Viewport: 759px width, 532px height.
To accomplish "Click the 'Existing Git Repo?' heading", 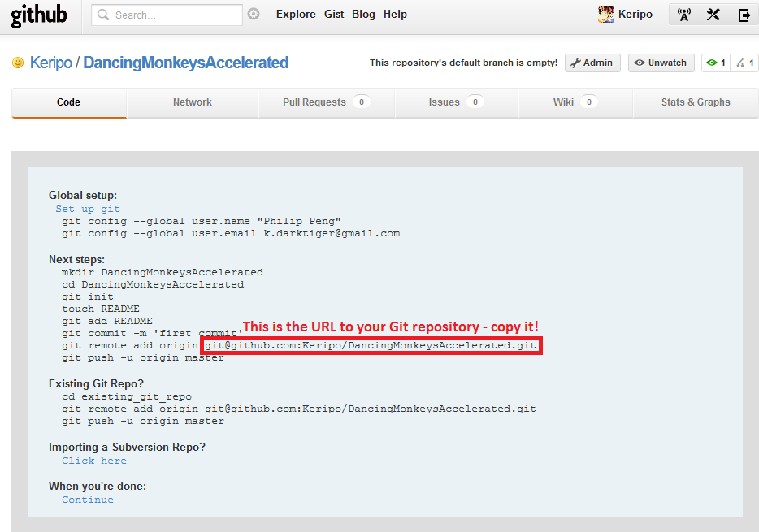I will 97,384.
